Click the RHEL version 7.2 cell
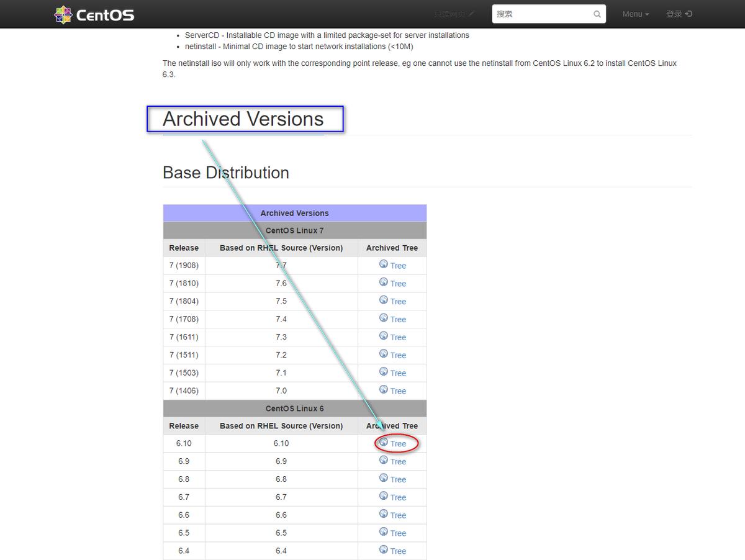745x560 pixels. pos(281,356)
